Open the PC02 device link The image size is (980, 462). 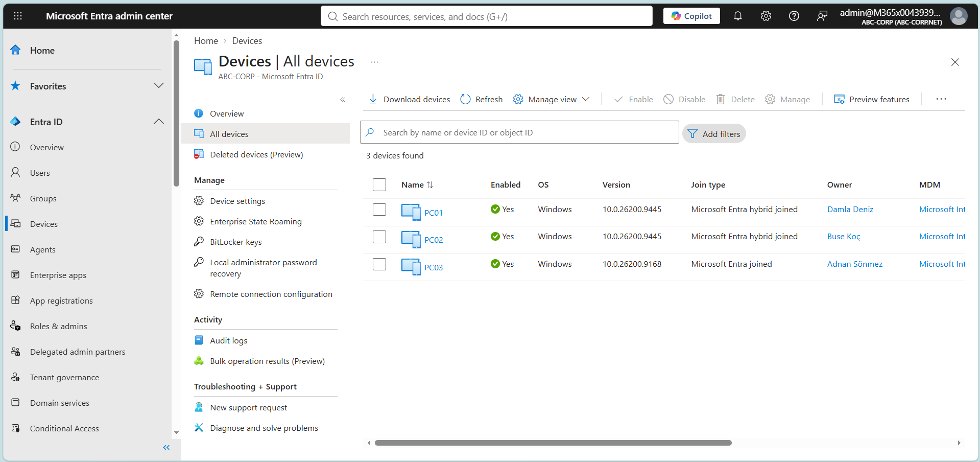[434, 240]
